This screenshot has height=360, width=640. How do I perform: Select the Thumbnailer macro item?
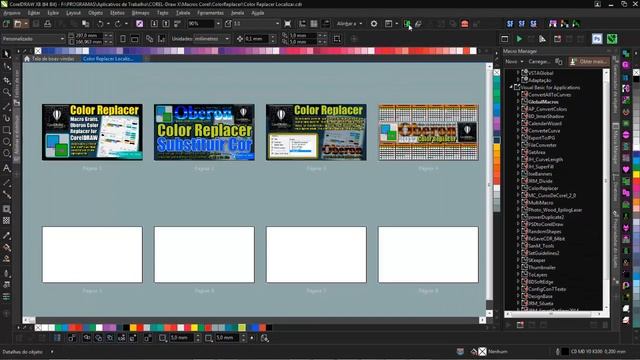click(x=542, y=267)
